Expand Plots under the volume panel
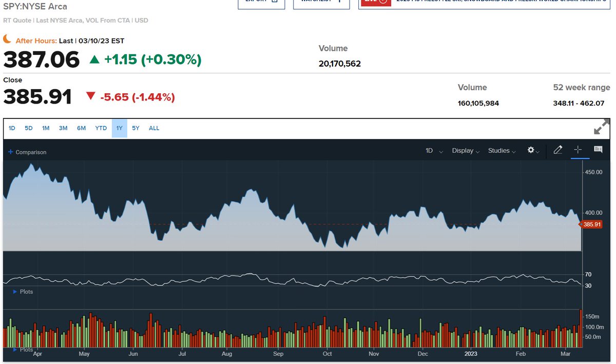Image resolution: width=616 pixels, height=364 pixels. click(x=23, y=350)
